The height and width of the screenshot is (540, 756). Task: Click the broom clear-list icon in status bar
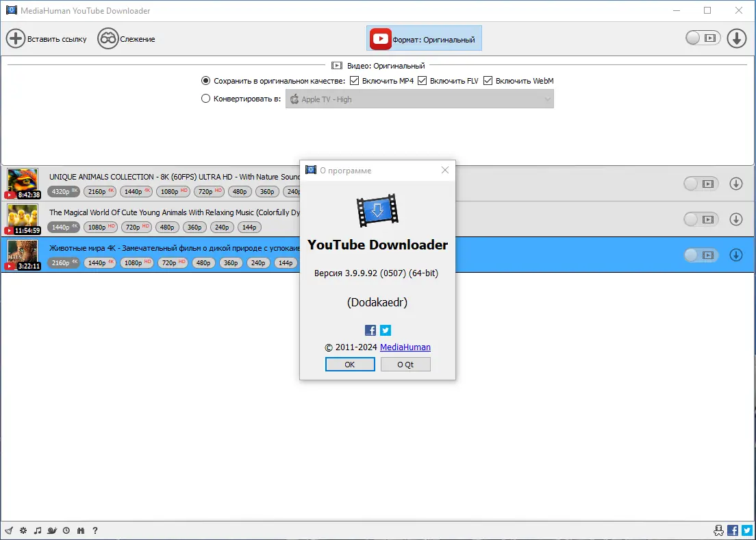[9, 530]
